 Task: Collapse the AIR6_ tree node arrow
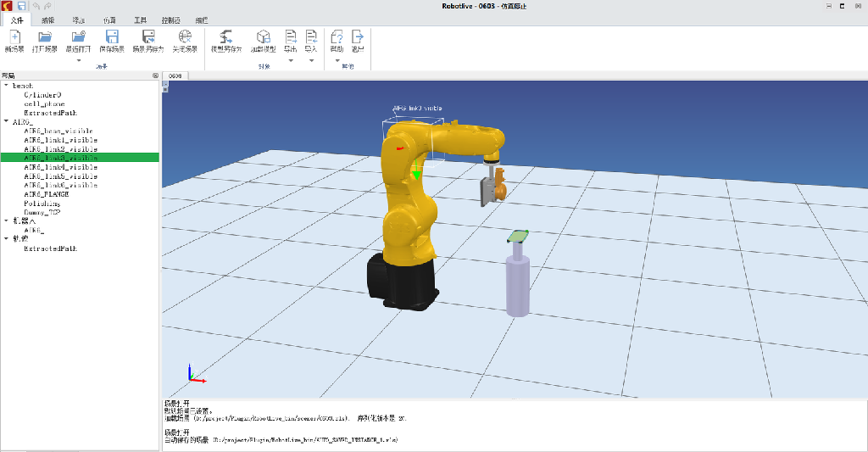6,122
